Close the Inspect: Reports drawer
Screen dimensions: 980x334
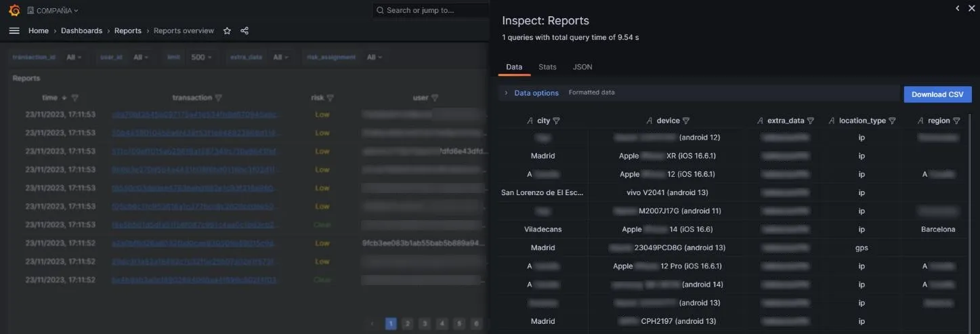[971, 8]
